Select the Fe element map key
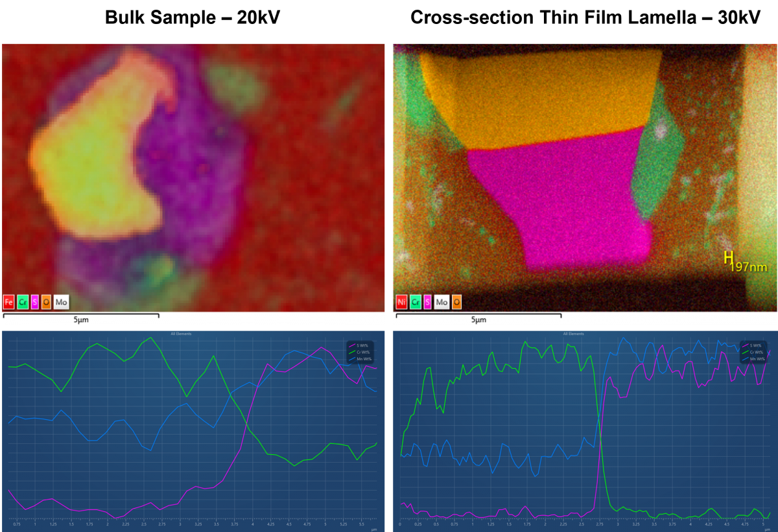This screenshot has height=532, width=778. pos(8,302)
